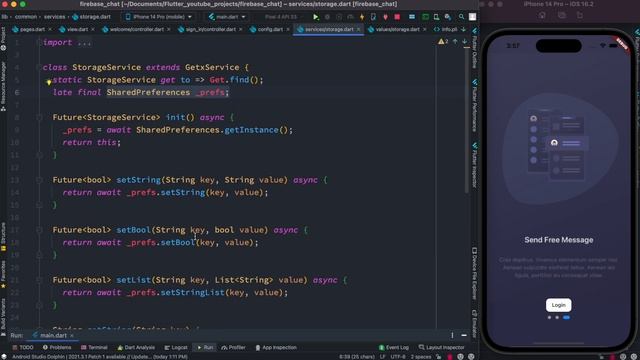Click the Simulator home button icon

[542, 16]
